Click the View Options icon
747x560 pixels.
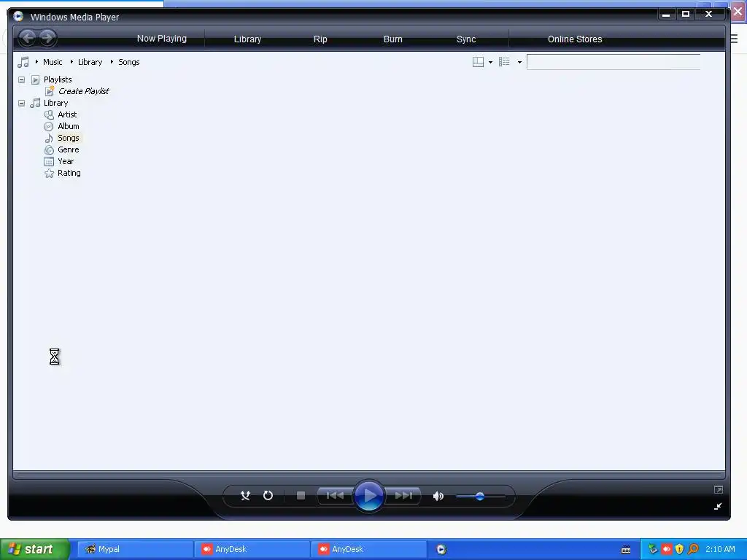tap(504, 62)
